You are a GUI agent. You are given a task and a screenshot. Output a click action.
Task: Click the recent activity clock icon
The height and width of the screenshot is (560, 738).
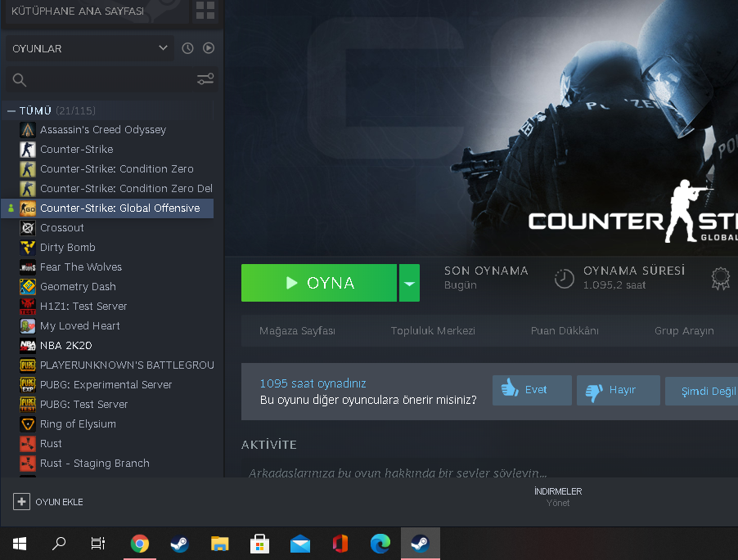188,48
